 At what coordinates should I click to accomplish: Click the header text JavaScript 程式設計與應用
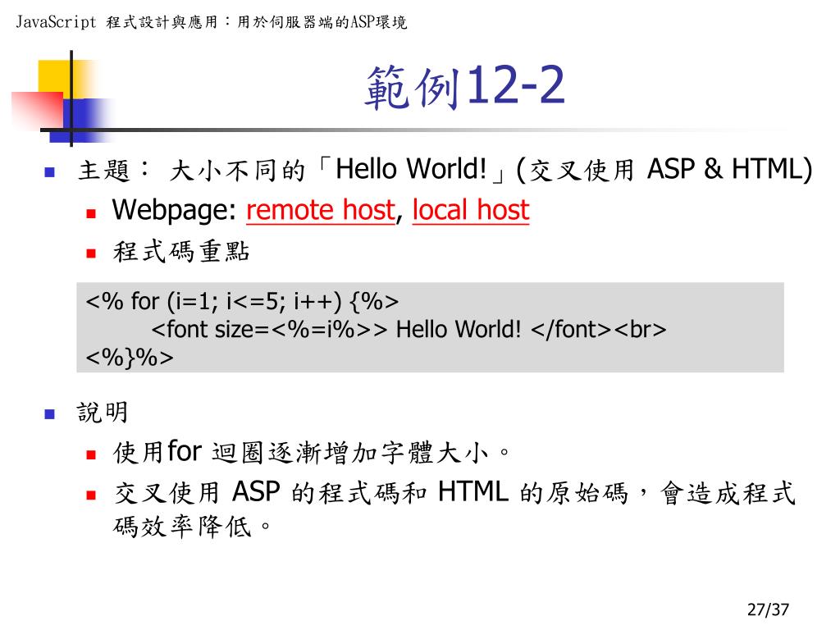pos(116,22)
